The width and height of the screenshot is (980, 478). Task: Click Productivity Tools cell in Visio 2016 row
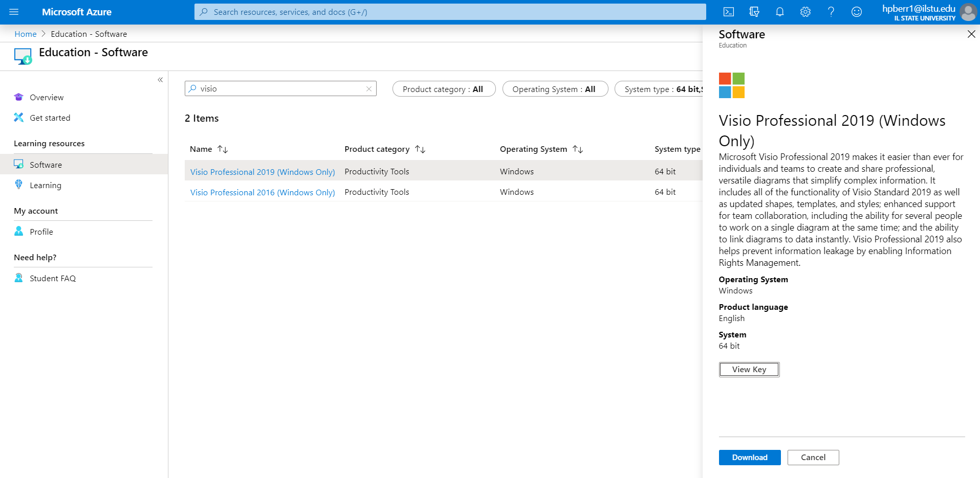tap(377, 192)
